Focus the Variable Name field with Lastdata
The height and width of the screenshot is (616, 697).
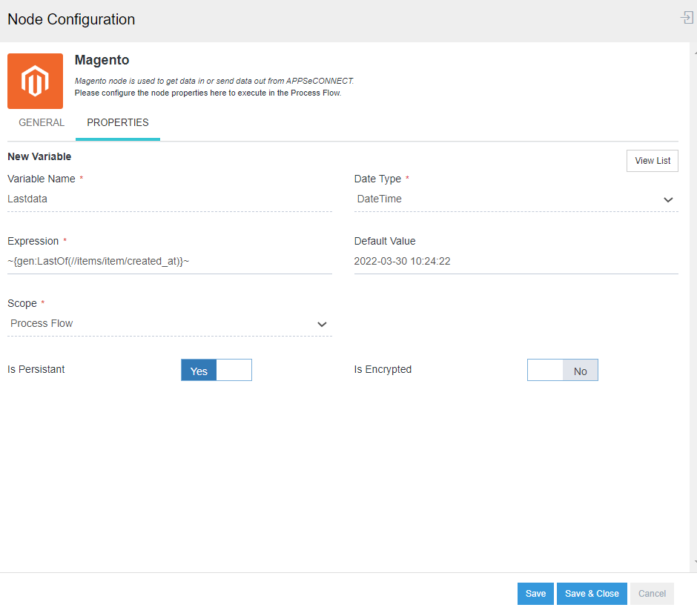pos(169,199)
